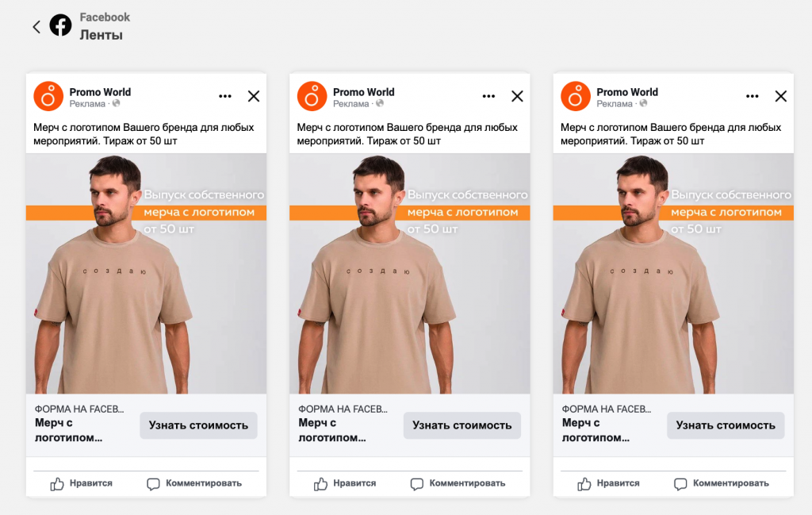Image resolution: width=812 pixels, height=515 pixels.
Task: Dismiss the first ad with X icon
Action: pyautogui.click(x=254, y=96)
